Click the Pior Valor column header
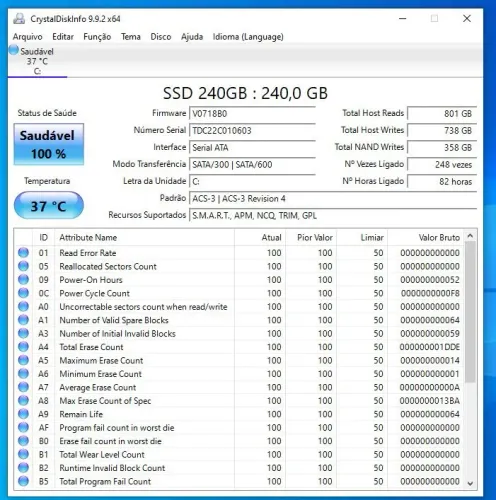 [x=311, y=238]
